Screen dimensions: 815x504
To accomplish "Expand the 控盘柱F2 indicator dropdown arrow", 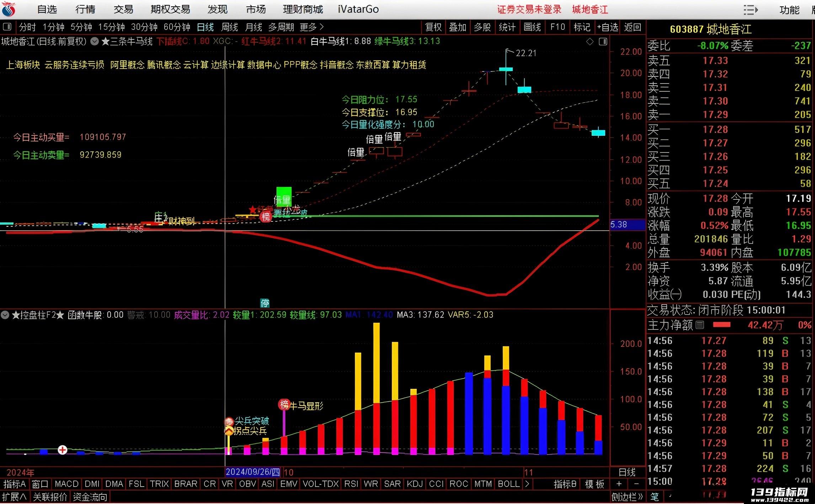I will click(5, 315).
